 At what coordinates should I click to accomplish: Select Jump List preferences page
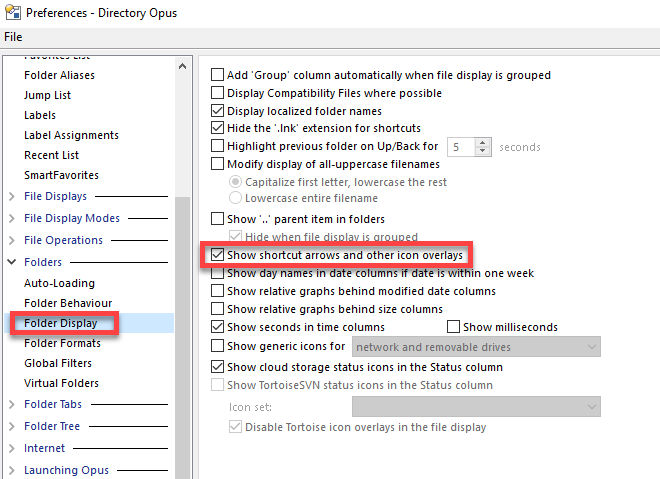47,95
